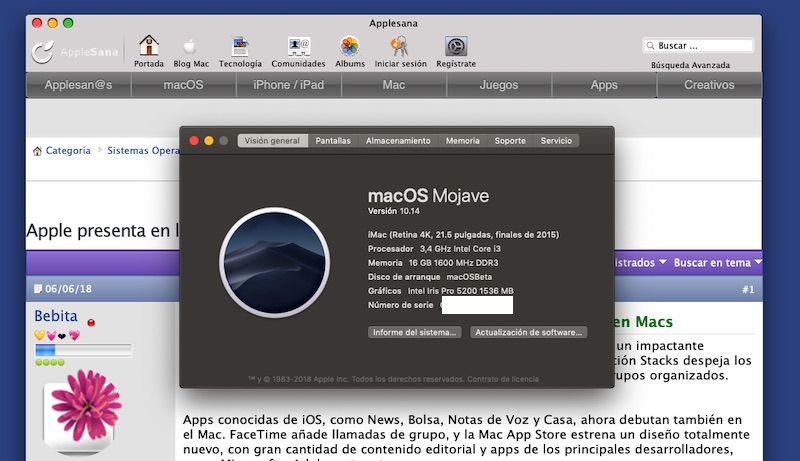Screen dimensions: 800x461
Task: Expand the dropdown ending in 'istrados'
Action: click(x=640, y=263)
